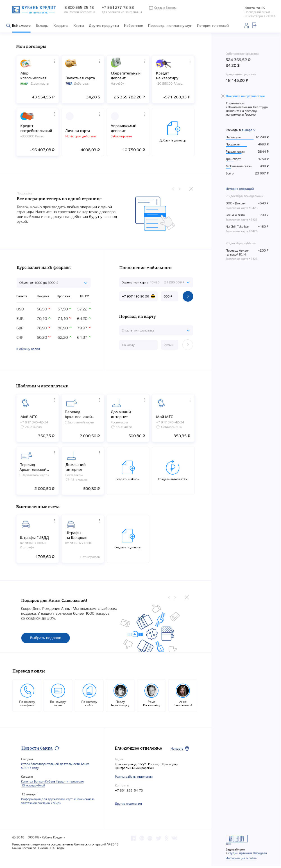The width and height of the screenshot is (281, 868).
Task: Expand the Обмен от 1000 до 5000 ₽ dropdown
Action: point(86,283)
